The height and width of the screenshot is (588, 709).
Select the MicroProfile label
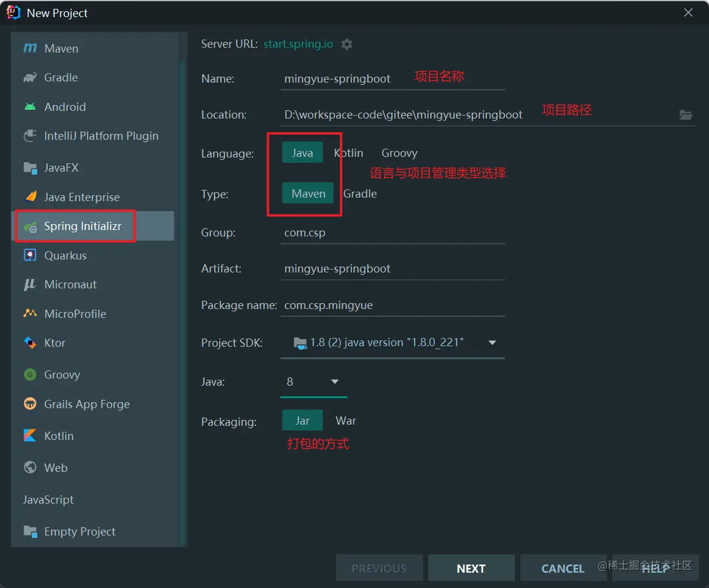click(x=76, y=314)
